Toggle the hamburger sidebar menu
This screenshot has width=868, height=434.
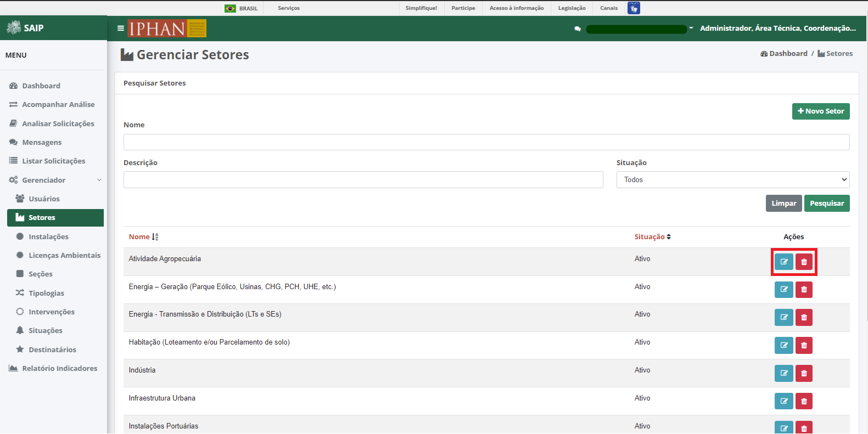(121, 28)
